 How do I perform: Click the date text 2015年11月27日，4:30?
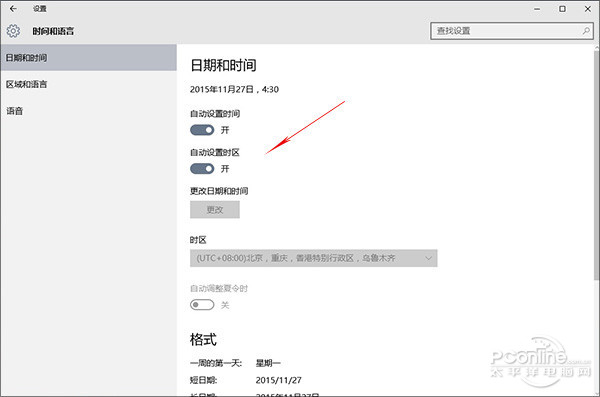pyautogui.click(x=234, y=89)
